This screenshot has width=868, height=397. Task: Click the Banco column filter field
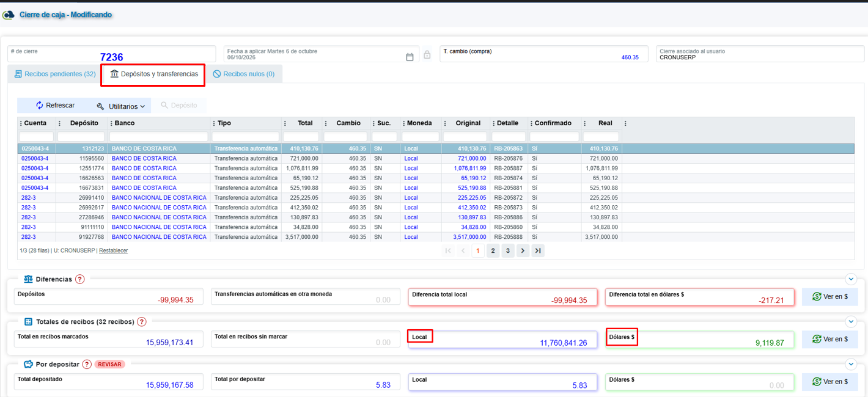tap(159, 137)
